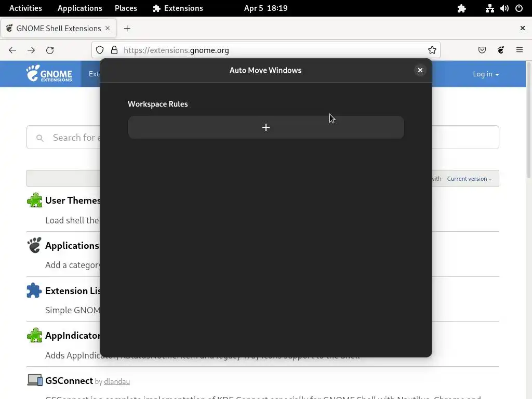This screenshot has height=399, width=532.
Task: Close the browser window with the X button
Action: pyautogui.click(x=523, y=28)
